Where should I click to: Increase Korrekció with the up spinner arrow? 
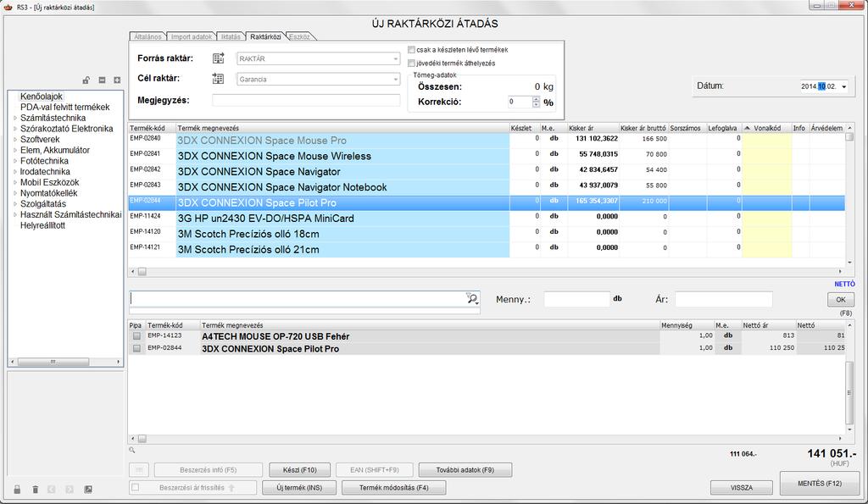point(536,99)
